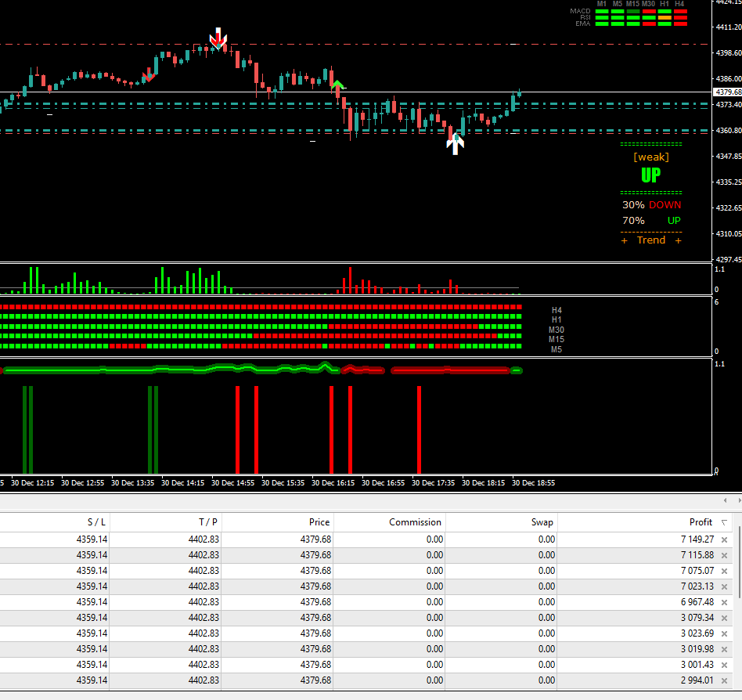Click the white up arrow signal at chart low
Screen dimensions: 742x700
[455, 144]
